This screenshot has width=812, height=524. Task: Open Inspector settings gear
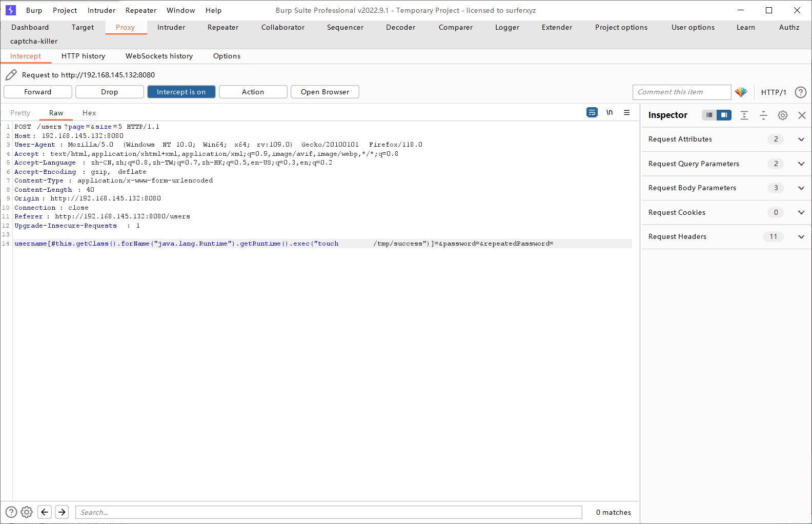pos(783,115)
